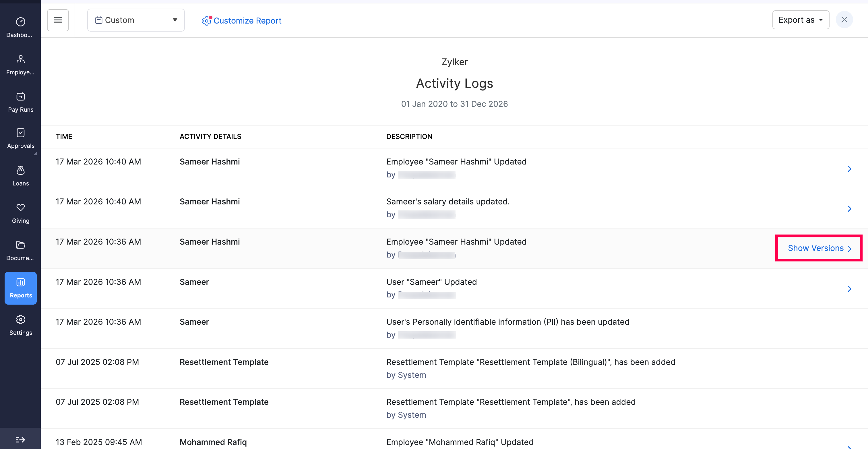Select the Reports sidebar tab
The width and height of the screenshot is (868, 449).
click(x=21, y=288)
